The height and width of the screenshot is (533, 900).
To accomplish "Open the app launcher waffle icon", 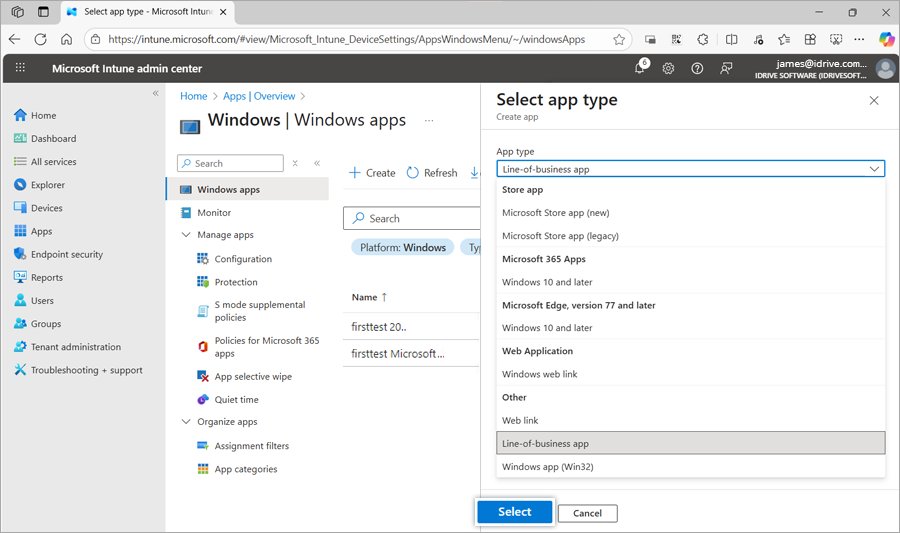I will pos(20,69).
